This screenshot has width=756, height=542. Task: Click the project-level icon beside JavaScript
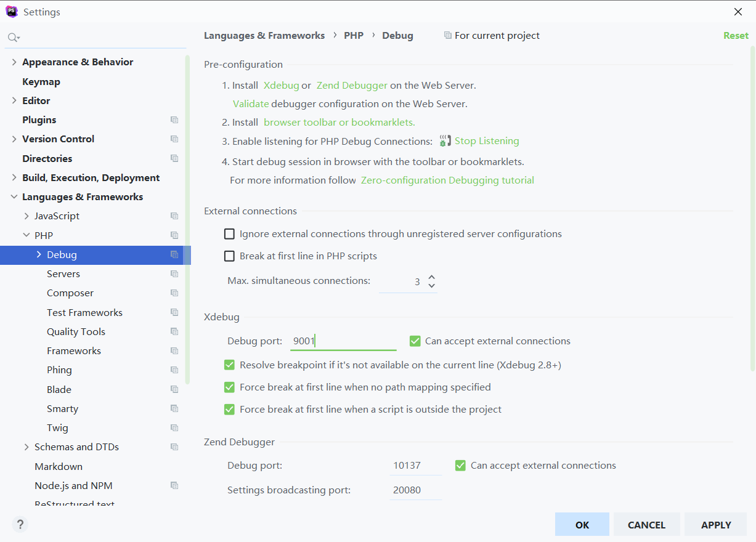point(174,216)
